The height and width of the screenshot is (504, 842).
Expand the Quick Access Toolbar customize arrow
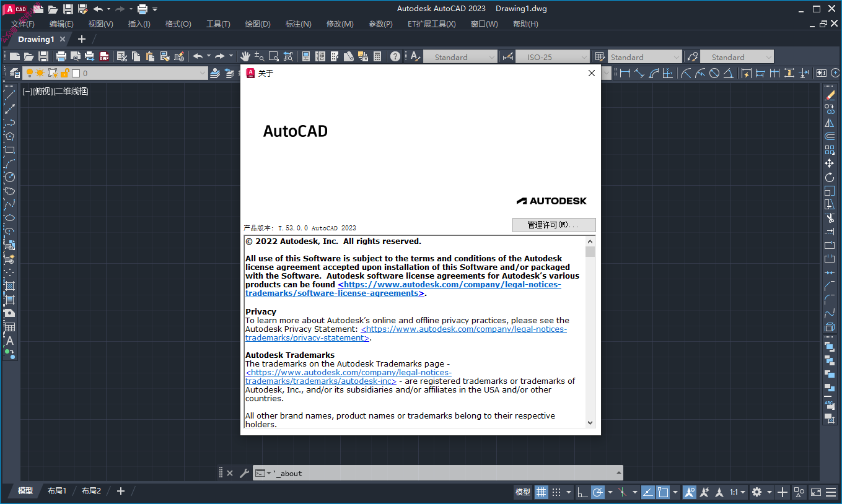click(155, 9)
